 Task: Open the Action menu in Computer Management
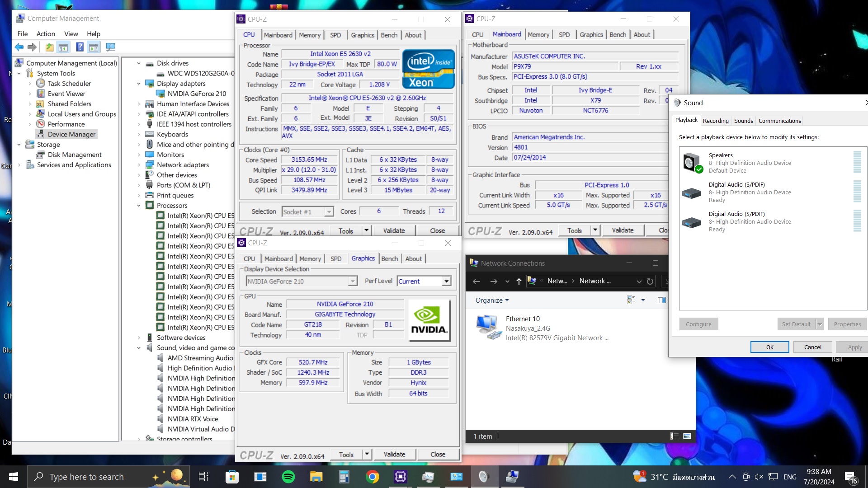(46, 33)
